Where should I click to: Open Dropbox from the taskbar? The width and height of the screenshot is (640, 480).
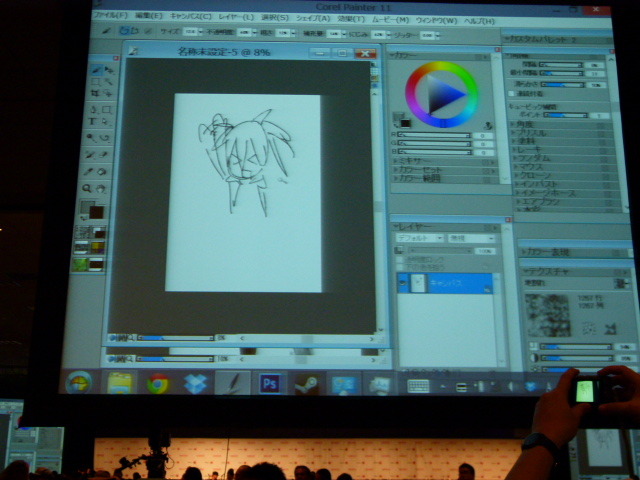tap(195, 383)
